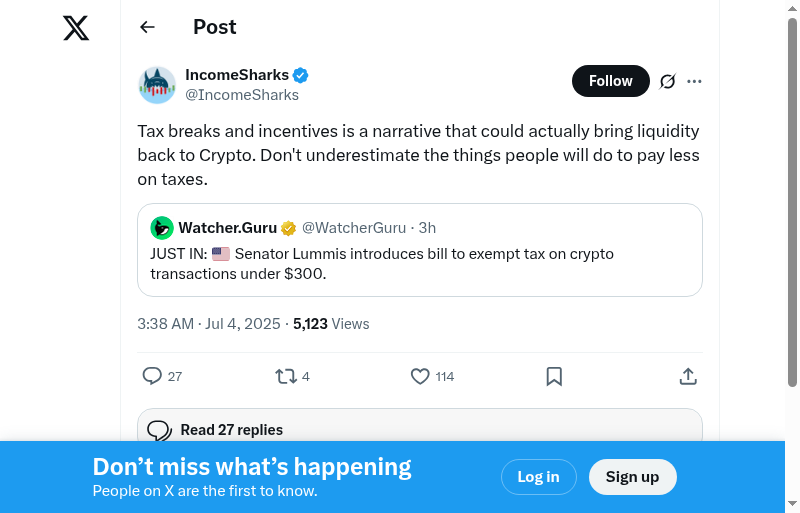Viewport: 800px width, 513px height.
Task: Open the quoted Watcher.Guru post
Action: tap(420, 263)
